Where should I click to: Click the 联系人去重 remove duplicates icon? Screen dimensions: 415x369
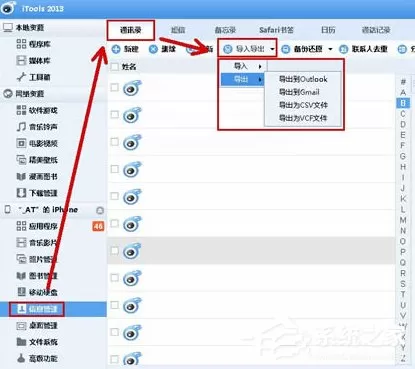click(343, 49)
